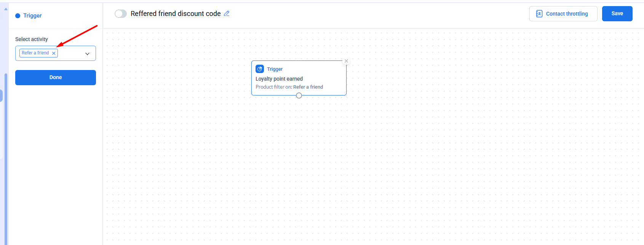Open the Select activity combo box
This screenshot has height=245, width=644.
click(72, 53)
